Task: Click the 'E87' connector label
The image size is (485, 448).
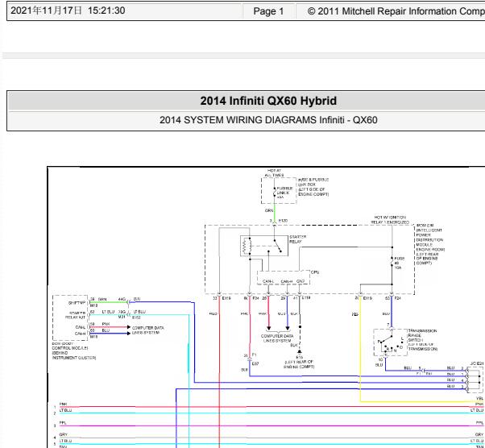Action: point(255,364)
